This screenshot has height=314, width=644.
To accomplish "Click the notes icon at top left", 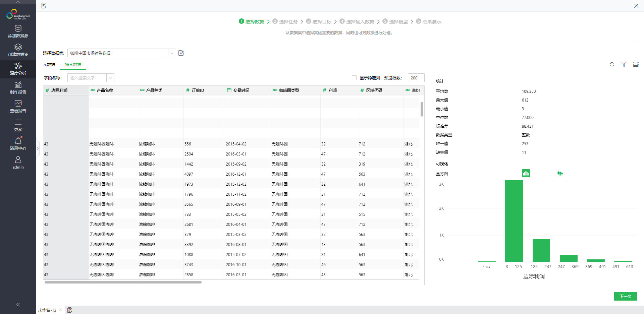I will point(44,6).
